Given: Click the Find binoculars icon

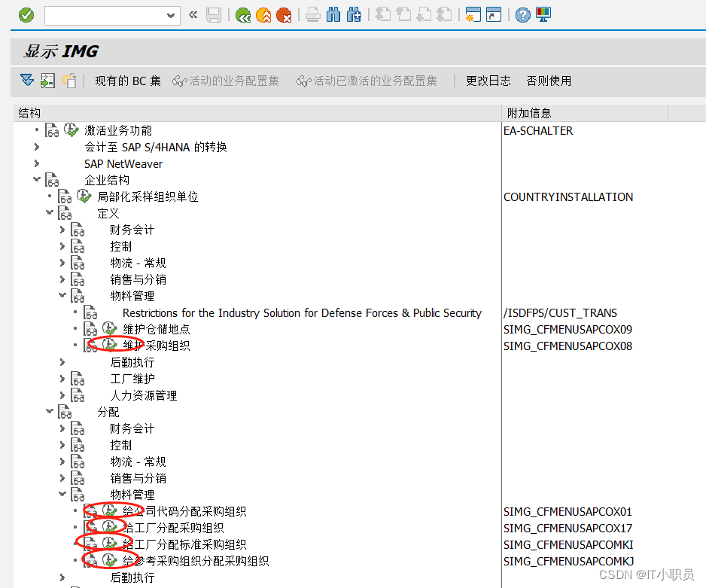Looking at the screenshot, I should coord(333,15).
